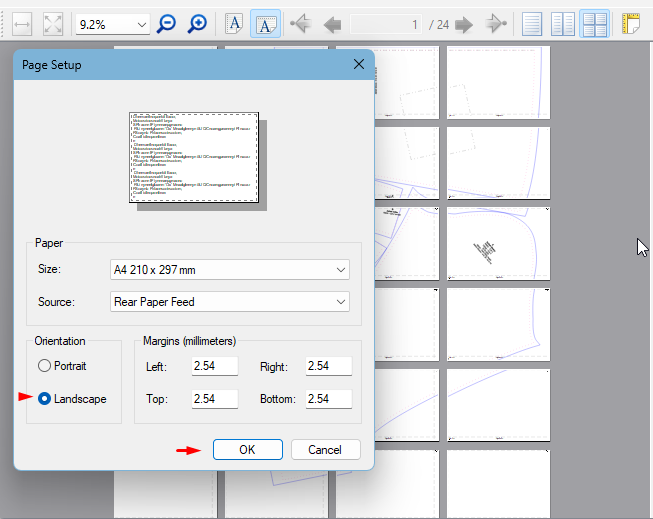653x519 pixels.
Task: Cancel the Page Setup dialog
Action: [325, 450]
